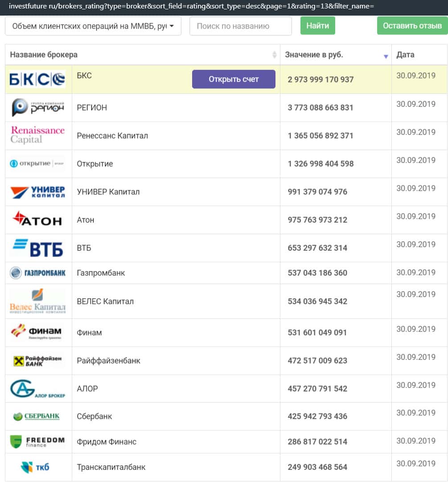
Task: Open the Атон broker name link
Action: click(86, 220)
